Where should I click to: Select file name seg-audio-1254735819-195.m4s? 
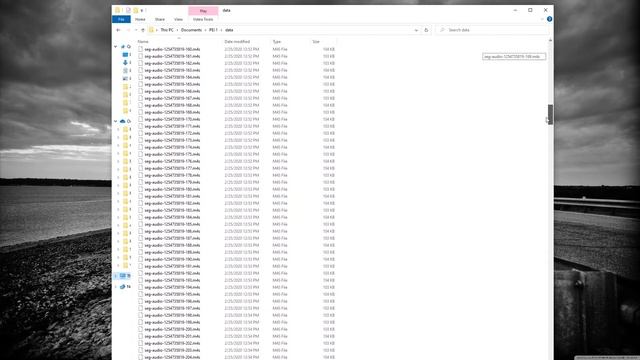click(x=172, y=294)
